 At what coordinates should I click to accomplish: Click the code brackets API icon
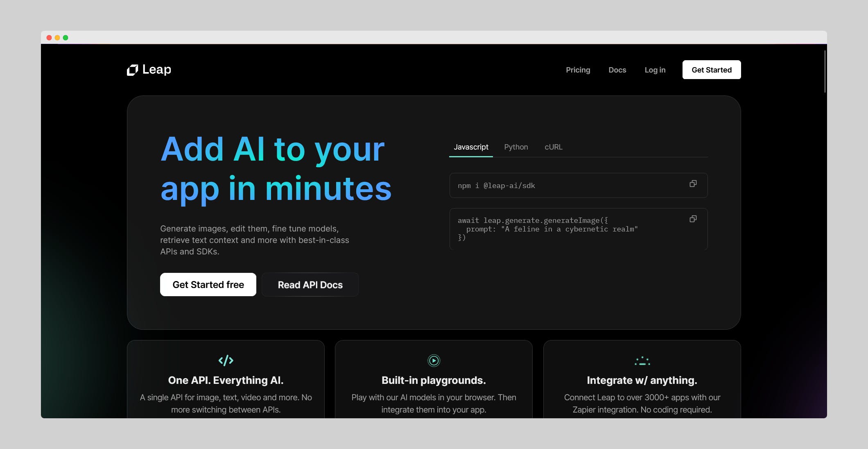point(226,361)
